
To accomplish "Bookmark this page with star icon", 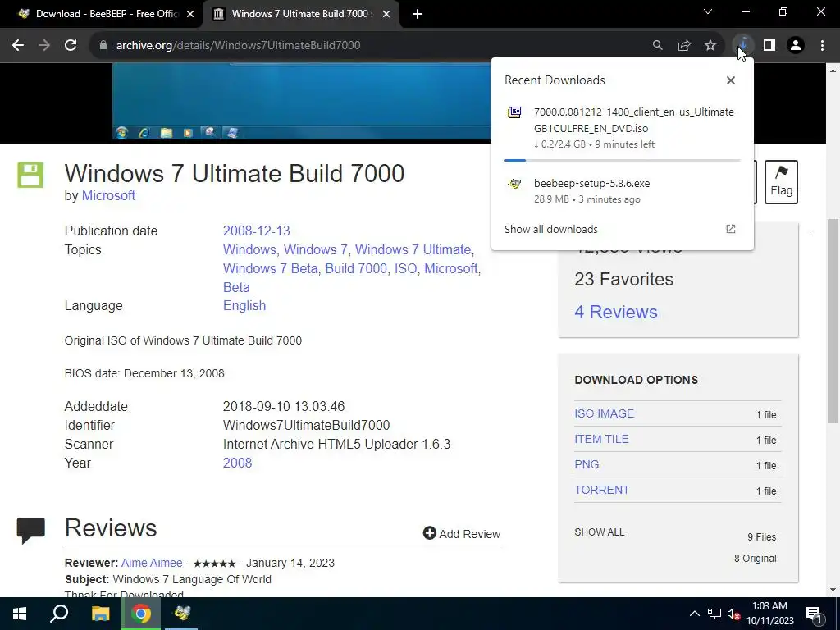I will point(710,46).
